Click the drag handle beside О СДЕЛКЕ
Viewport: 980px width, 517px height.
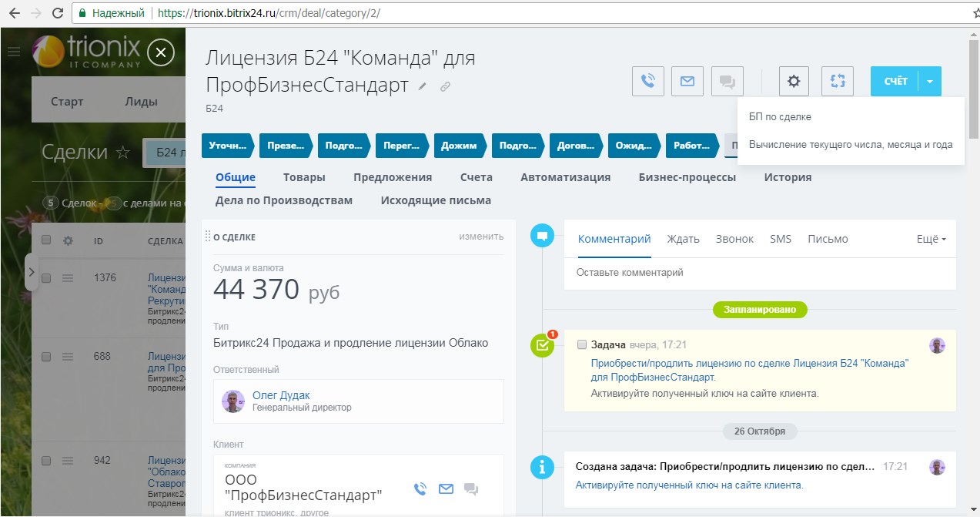(208, 237)
